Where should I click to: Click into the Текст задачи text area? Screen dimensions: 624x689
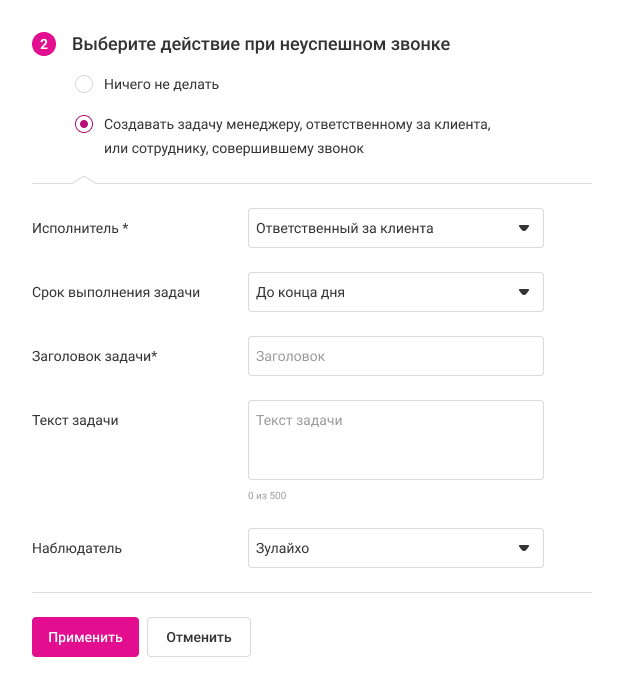point(395,440)
